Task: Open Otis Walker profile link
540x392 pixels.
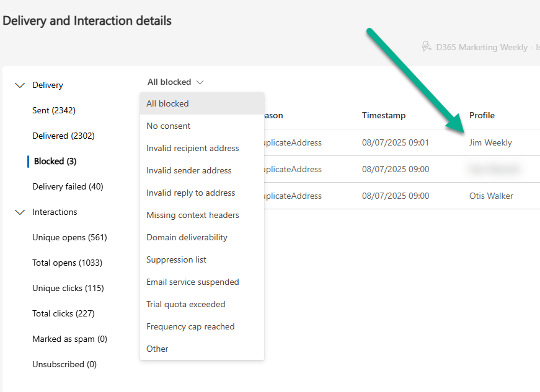Action: [x=491, y=196]
